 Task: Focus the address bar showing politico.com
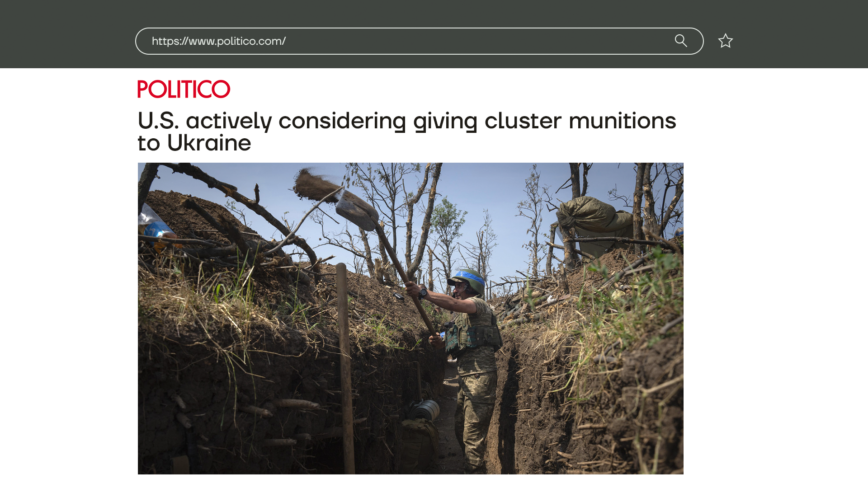point(419,41)
